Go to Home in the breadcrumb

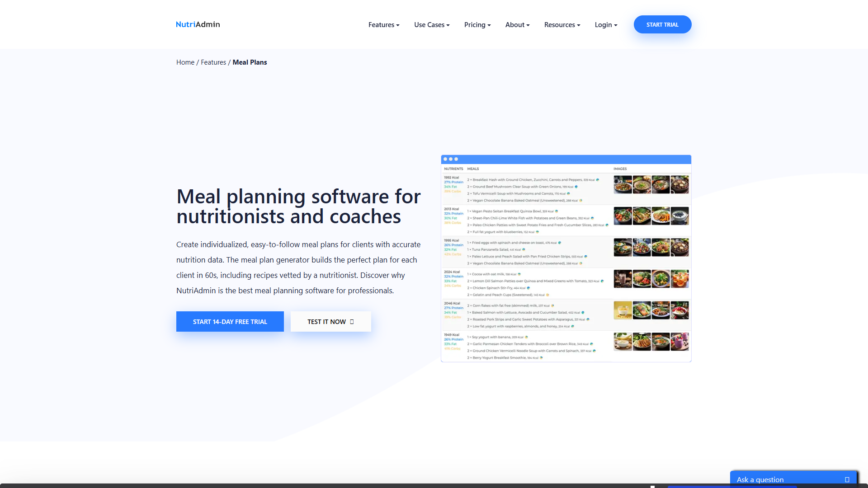pos(185,62)
